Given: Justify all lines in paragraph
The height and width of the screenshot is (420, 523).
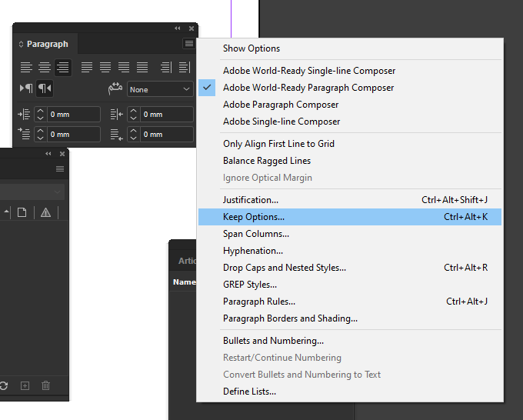Looking at the screenshot, I should coord(142,68).
